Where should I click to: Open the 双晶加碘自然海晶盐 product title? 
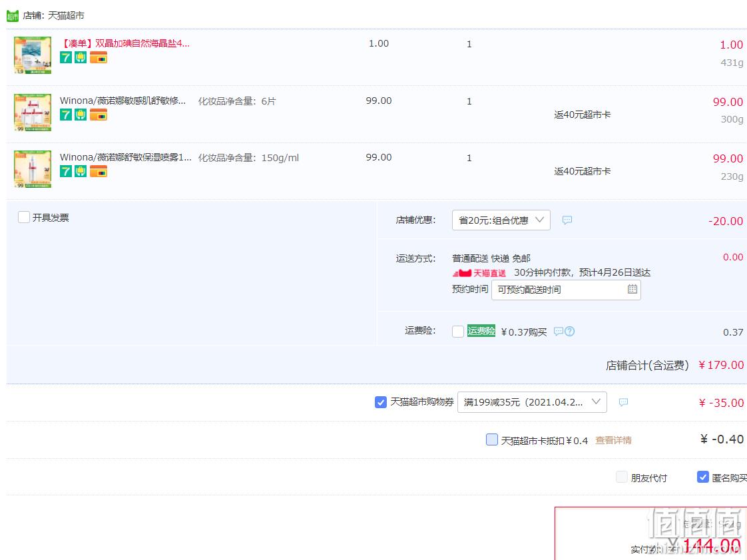pos(124,44)
